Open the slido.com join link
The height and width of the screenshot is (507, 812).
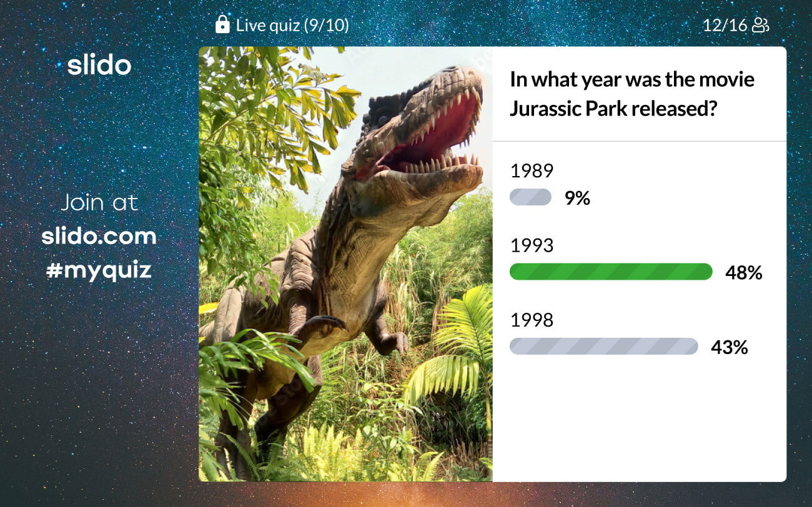[99, 237]
